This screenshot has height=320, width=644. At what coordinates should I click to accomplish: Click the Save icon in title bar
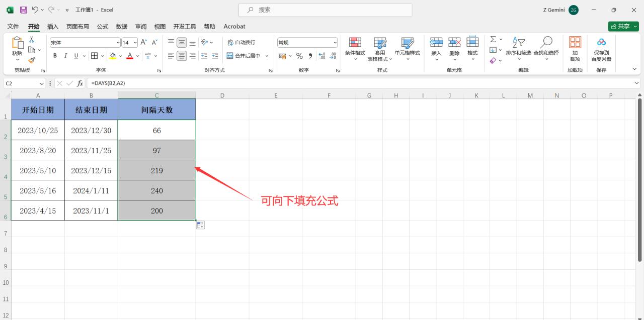[x=23, y=10]
